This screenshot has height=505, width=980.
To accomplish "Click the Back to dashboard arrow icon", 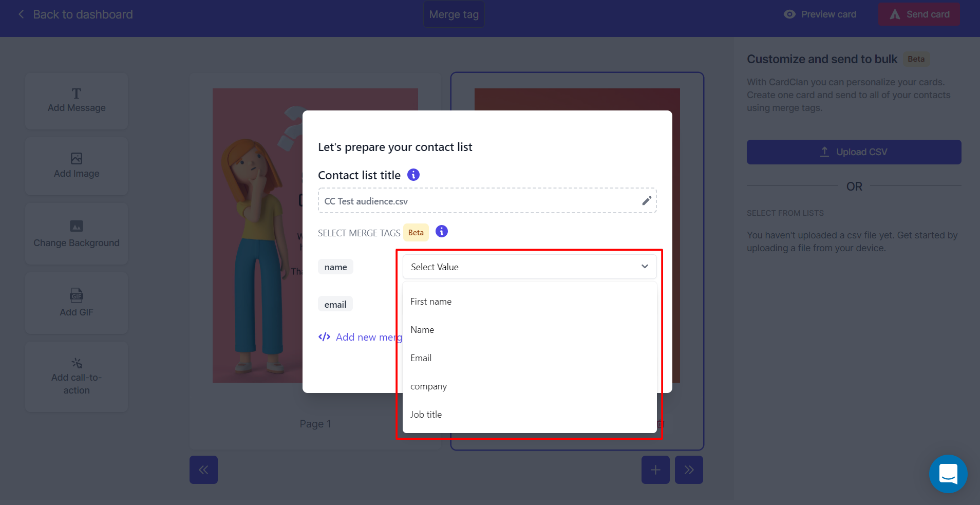I will 21,14.
